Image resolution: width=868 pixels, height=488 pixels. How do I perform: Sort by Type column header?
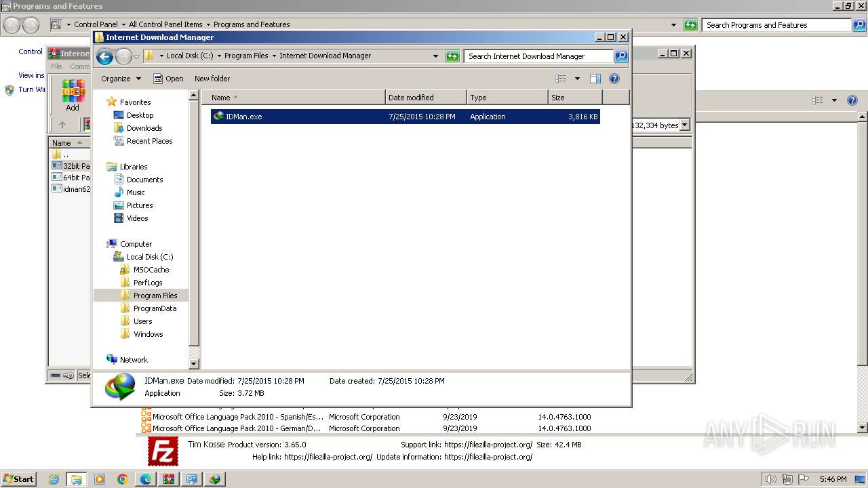point(507,98)
